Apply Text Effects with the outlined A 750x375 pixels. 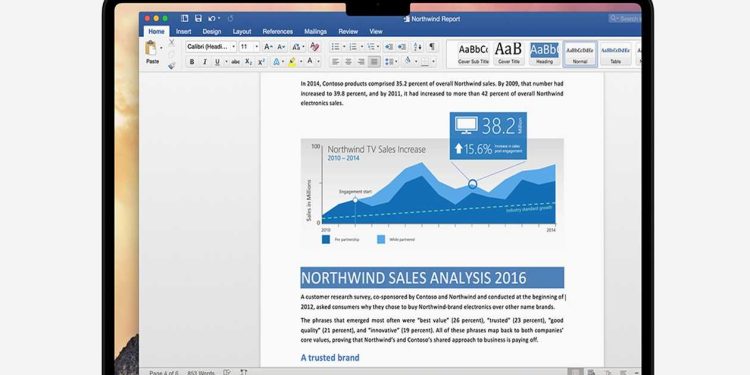pos(276,62)
